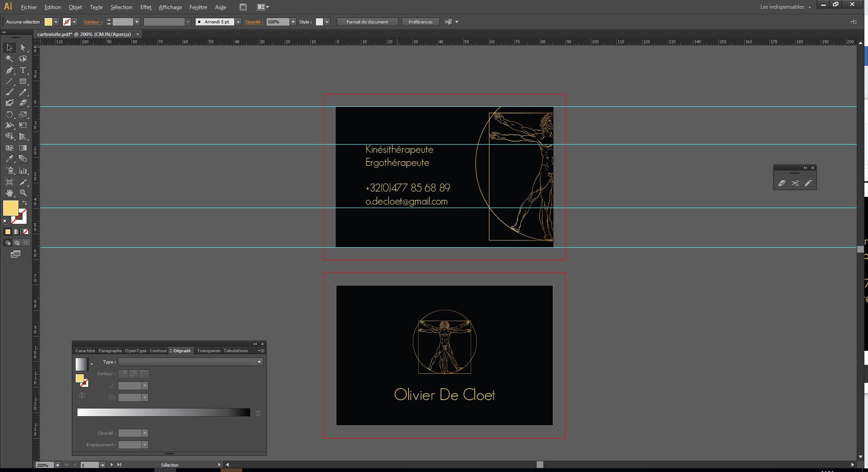Reset to default fill and stroke

pyautogui.click(x=5, y=222)
